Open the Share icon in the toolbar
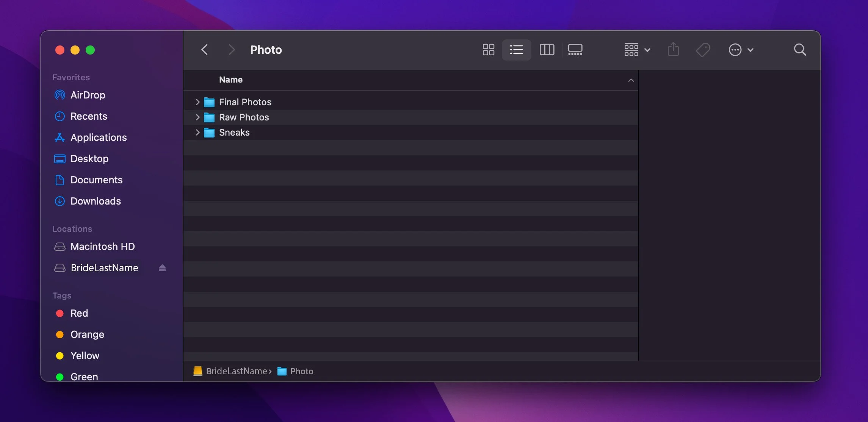Image resolution: width=868 pixels, height=422 pixels. coord(674,50)
